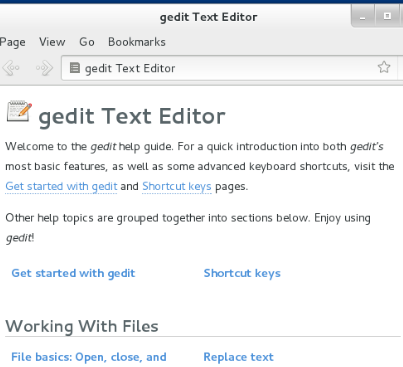Click the document icon in location bar
The image size is (403, 367).
(75, 68)
